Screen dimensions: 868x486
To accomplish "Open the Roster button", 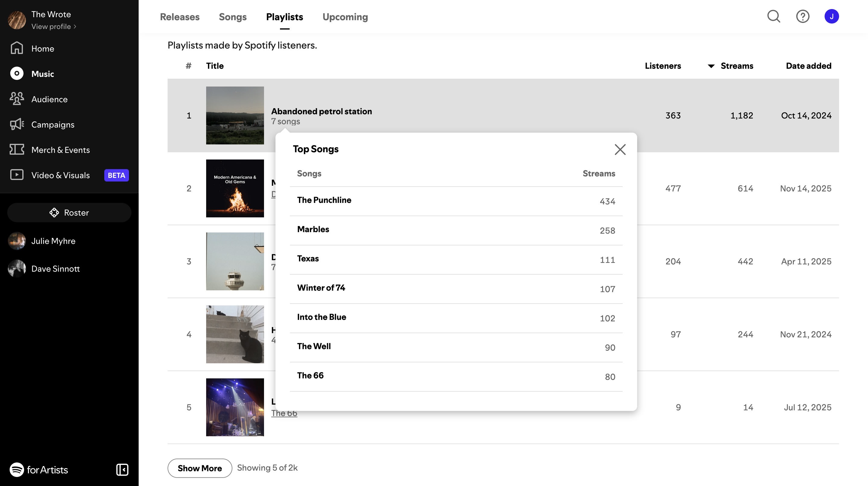I will pyautogui.click(x=69, y=212).
